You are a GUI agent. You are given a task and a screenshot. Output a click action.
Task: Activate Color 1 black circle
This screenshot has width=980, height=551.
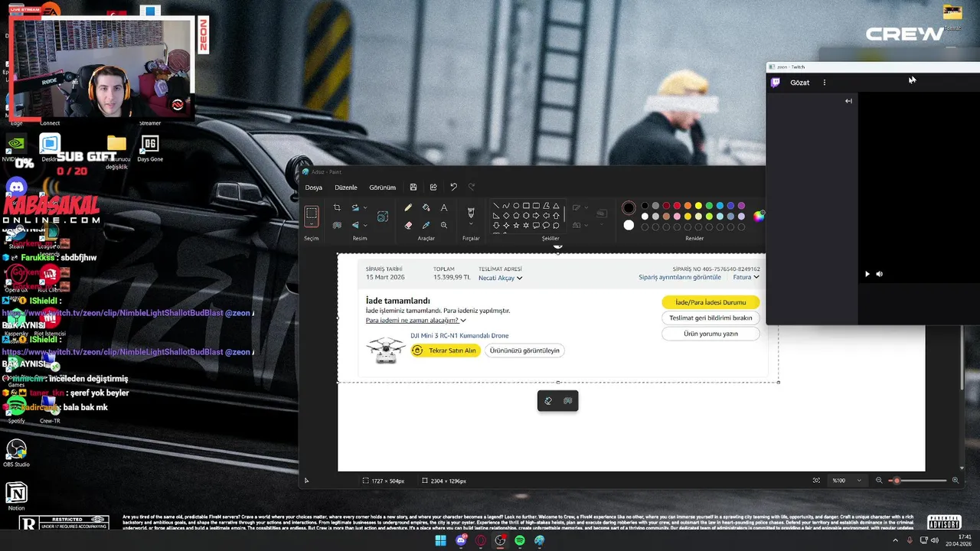pos(629,208)
